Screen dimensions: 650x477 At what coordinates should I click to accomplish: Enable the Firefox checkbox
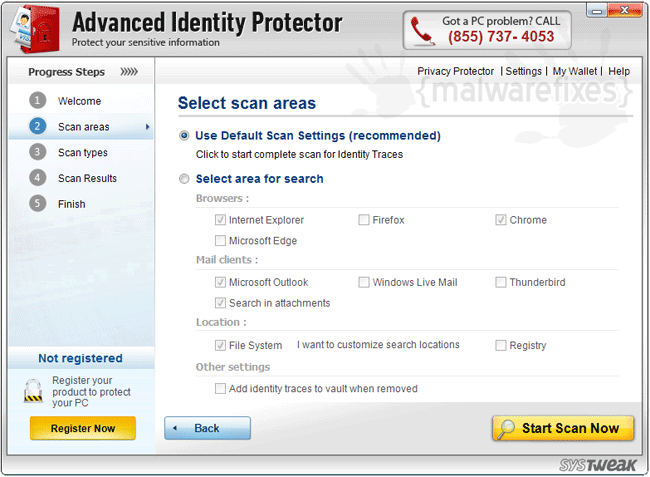pos(364,220)
